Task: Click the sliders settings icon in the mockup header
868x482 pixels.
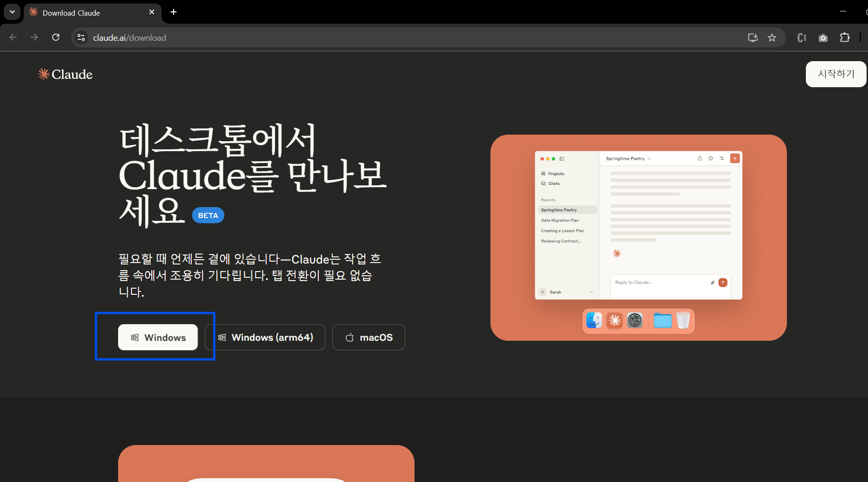Action: tap(722, 158)
